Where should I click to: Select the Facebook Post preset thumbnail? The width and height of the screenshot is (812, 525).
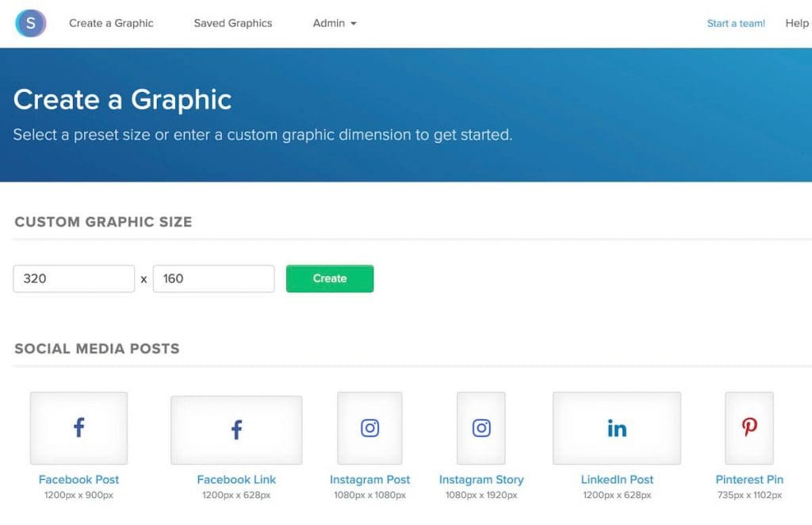click(79, 427)
